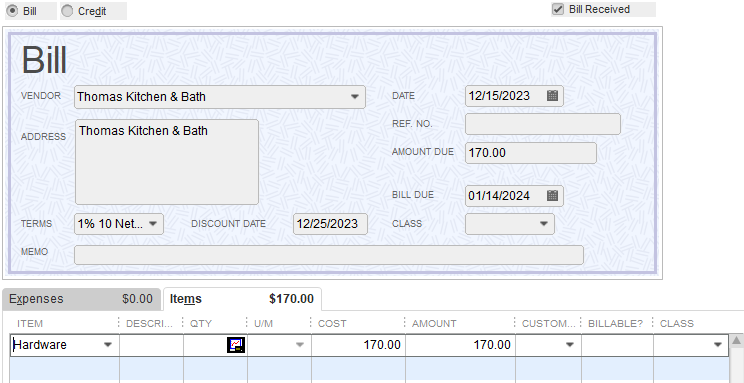Switch to the Expenses tab
The height and width of the screenshot is (383, 744).
point(81,299)
